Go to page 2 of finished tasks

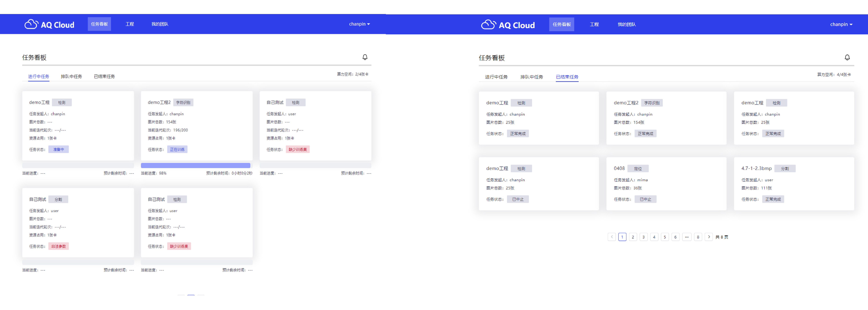[x=633, y=237]
